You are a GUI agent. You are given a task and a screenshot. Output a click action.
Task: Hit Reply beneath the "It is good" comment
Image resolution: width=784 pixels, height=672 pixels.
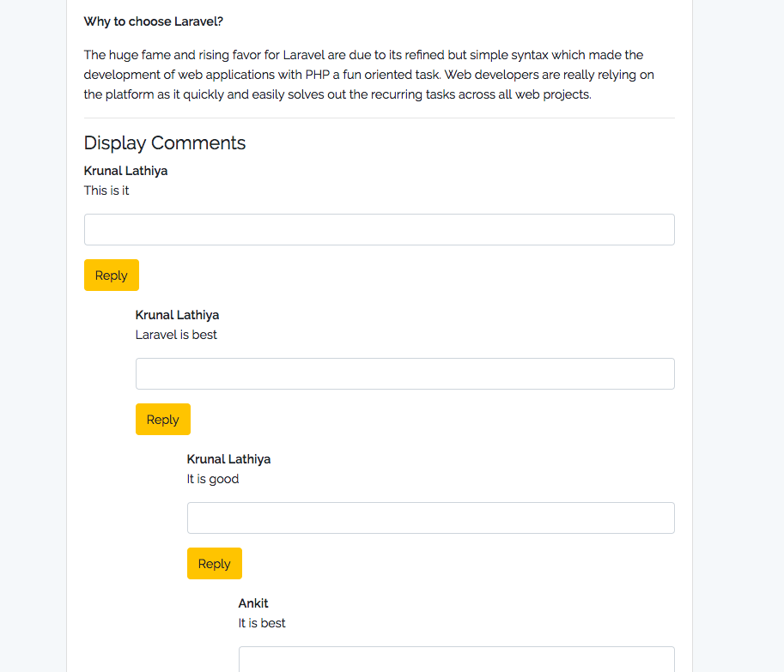click(215, 564)
